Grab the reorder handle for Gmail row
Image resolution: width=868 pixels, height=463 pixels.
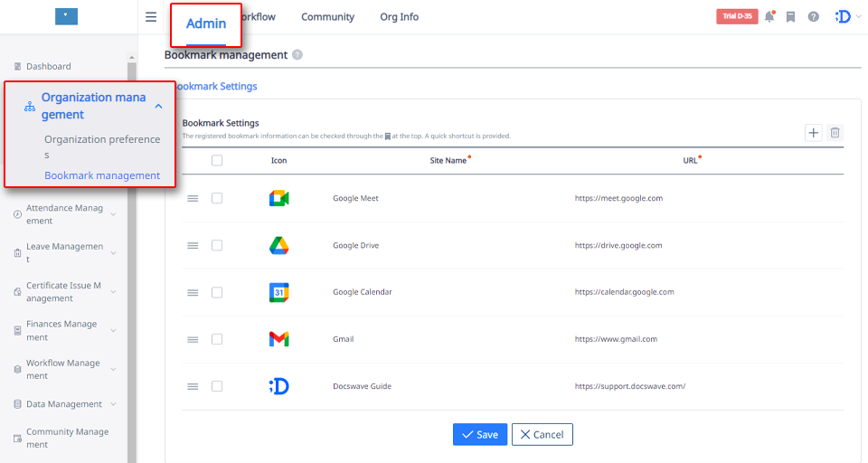[193, 339]
